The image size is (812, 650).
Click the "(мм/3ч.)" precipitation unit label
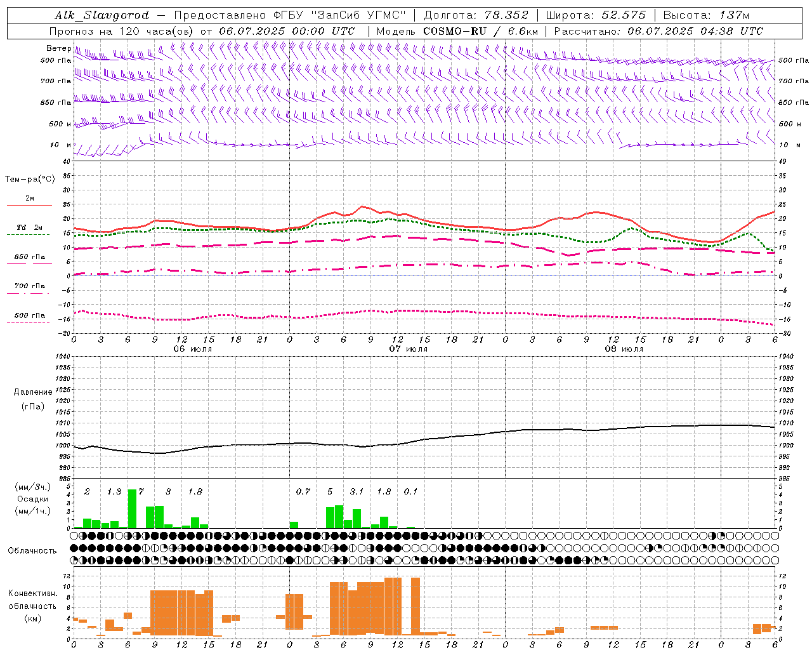(32, 487)
